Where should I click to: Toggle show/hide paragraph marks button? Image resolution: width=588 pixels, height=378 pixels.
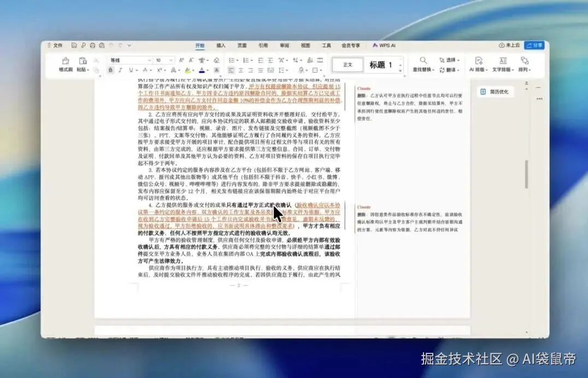[296, 60]
